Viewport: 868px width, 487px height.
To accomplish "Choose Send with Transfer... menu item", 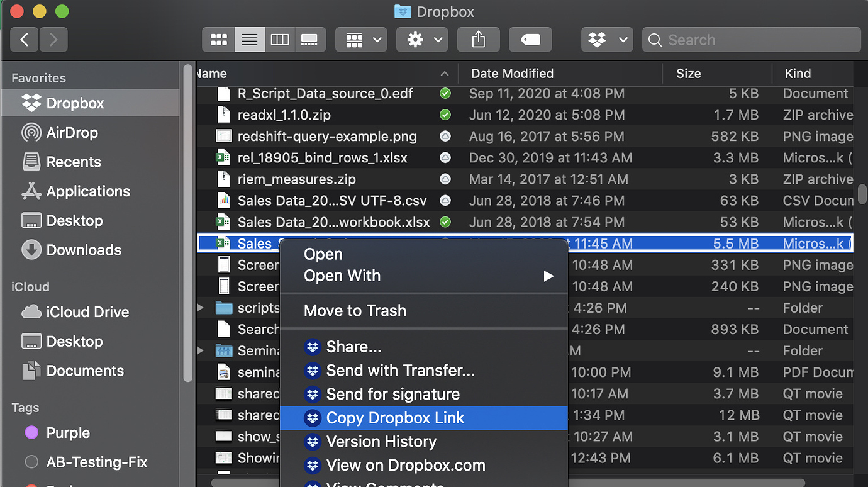I will click(x=423, y=371).
